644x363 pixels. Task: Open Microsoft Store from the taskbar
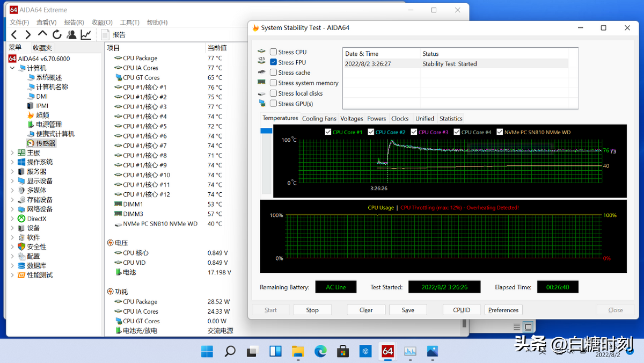[x=343, y=351]
